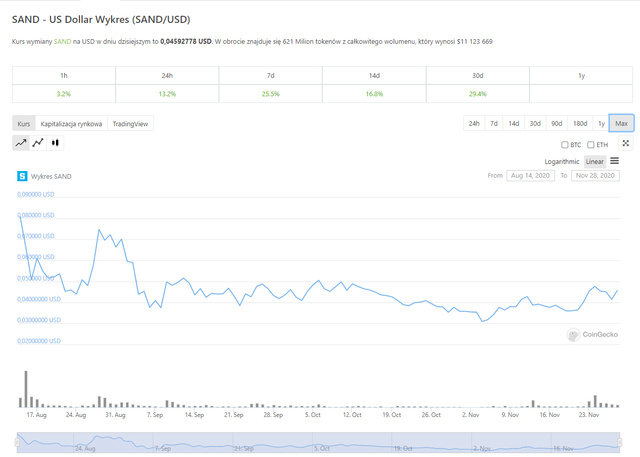Follow the green SAND link
Image resolution: width=640 pixels, height=457 pixels.
[62, 41]
